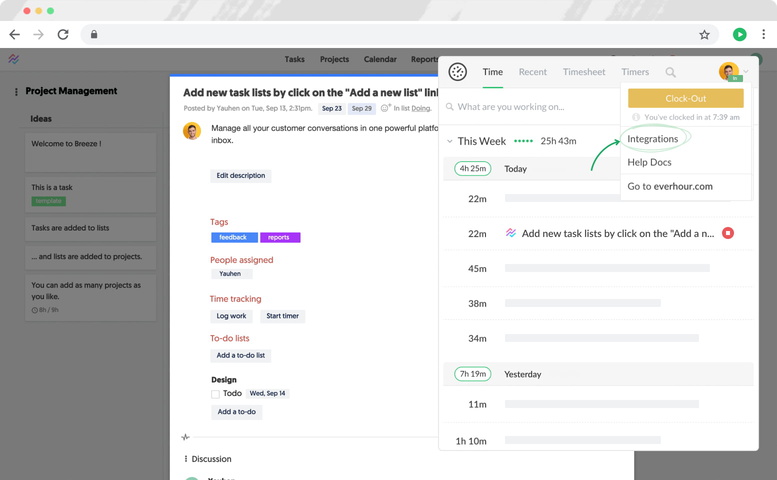Click the activity pulse icon above Discussion
Screen dimensions: 777x480
185,437
